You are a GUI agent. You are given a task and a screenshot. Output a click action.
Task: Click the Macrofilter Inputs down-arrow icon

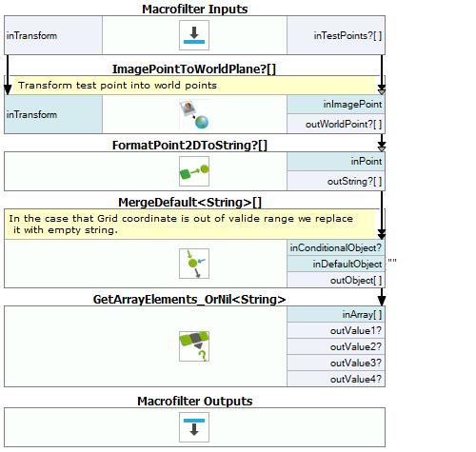(194, 35)
